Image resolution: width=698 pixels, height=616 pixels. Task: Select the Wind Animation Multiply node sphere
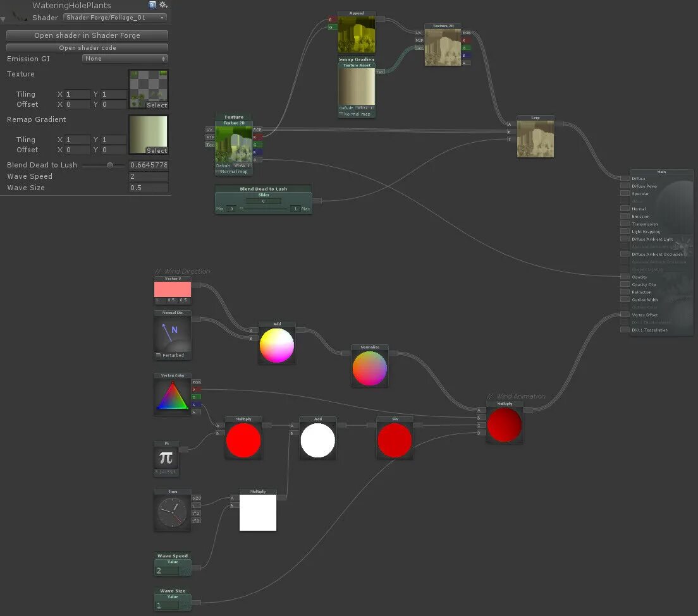point(504,425)
